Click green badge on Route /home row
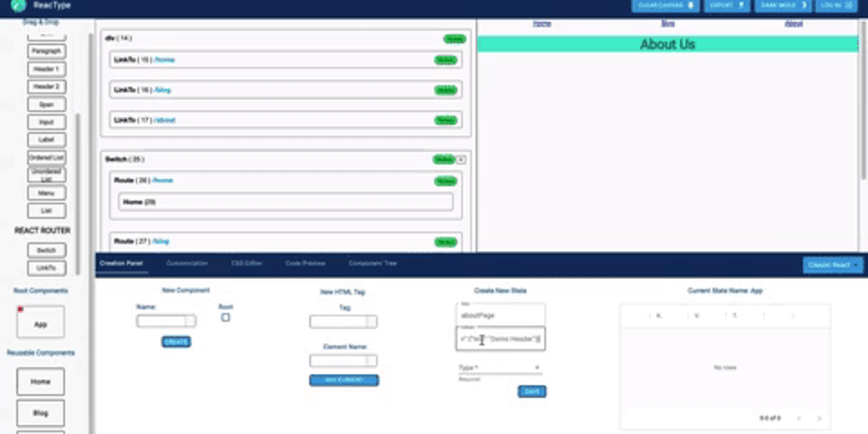 click(x=446, y=181)
